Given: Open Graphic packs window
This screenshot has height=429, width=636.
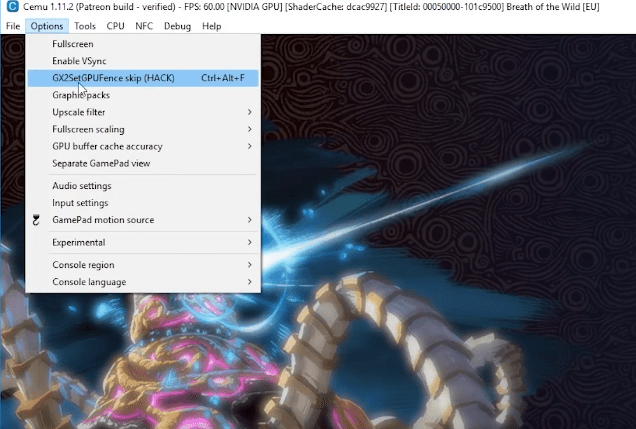Looking at the screenshot, I should (x=81, y=95).
